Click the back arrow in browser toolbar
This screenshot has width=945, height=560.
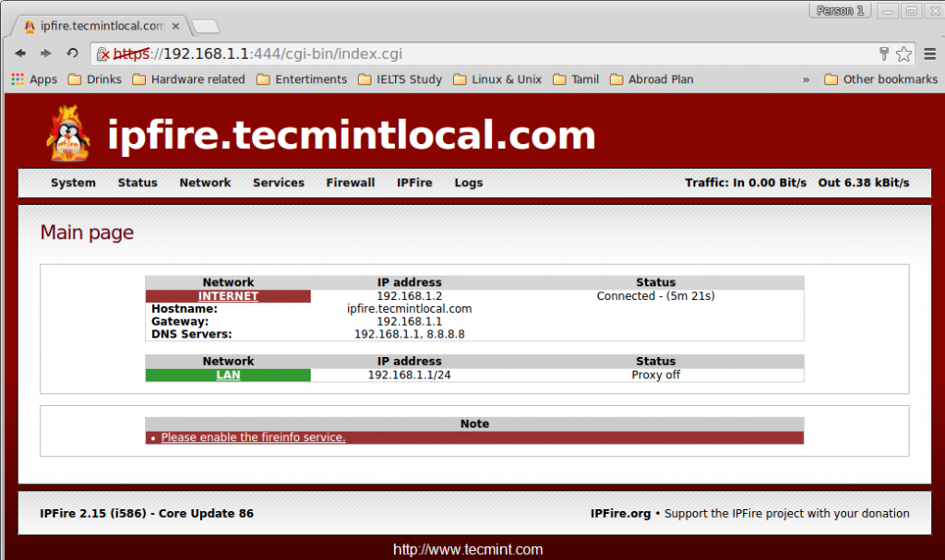pos(20,54)
